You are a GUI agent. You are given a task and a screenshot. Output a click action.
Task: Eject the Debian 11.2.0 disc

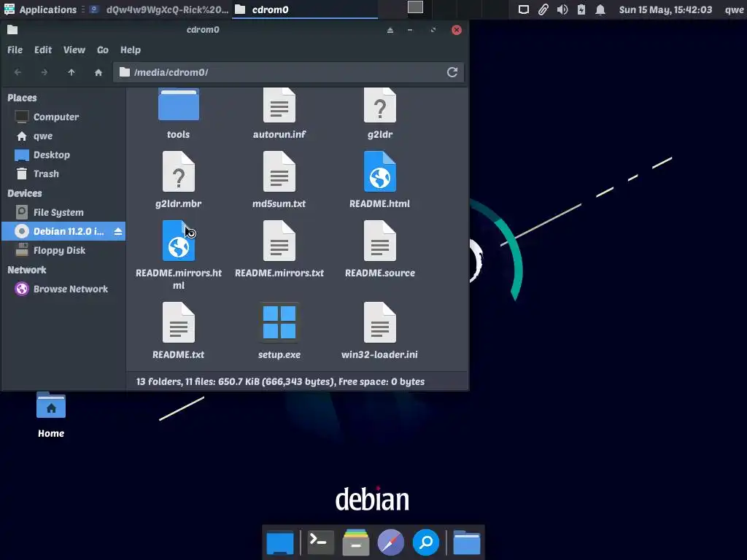[117, 231]
